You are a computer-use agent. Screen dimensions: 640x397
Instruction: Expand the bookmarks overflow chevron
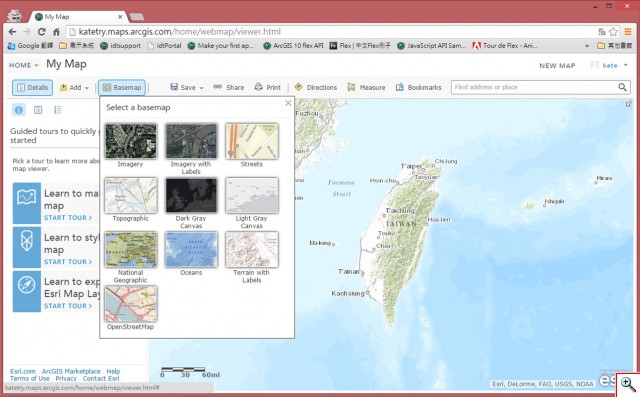(587, 46)
